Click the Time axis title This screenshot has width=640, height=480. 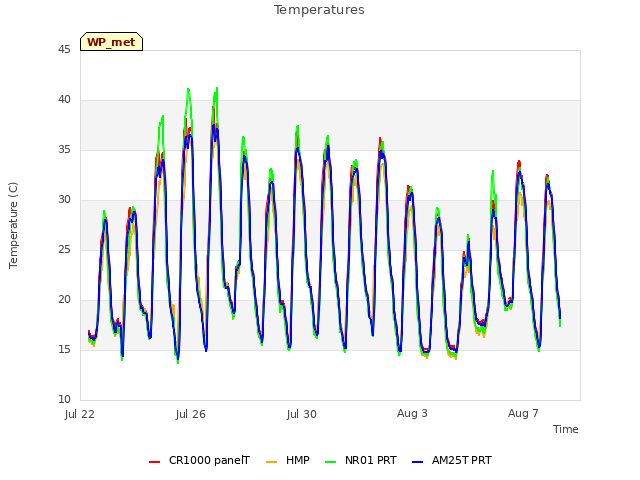pos(566,429)
